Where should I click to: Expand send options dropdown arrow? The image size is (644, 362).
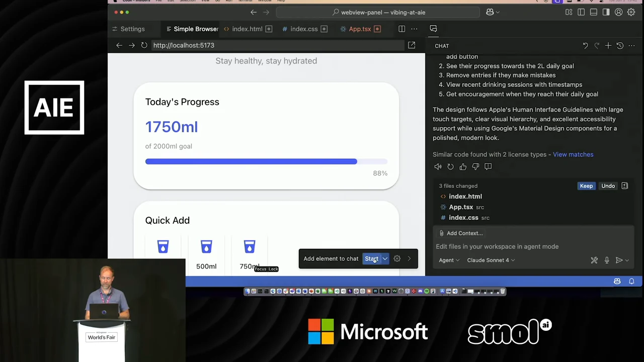pos(627,260)
